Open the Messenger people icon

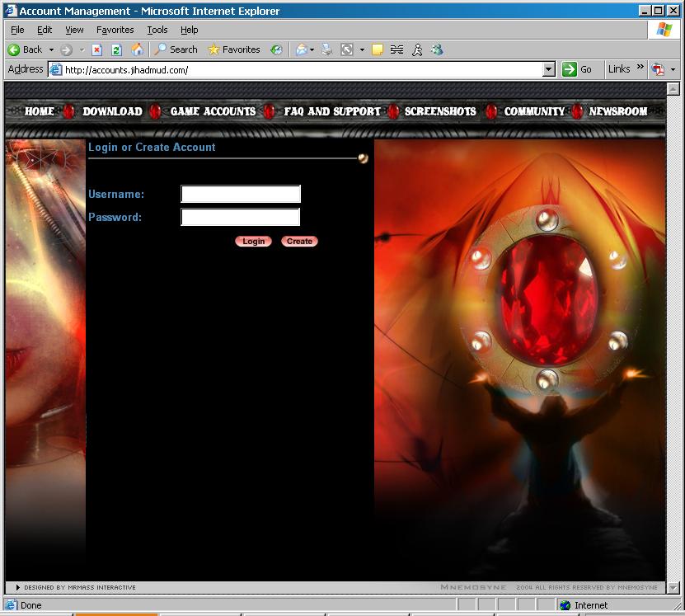pyautogui.click(x=437, y=49)
